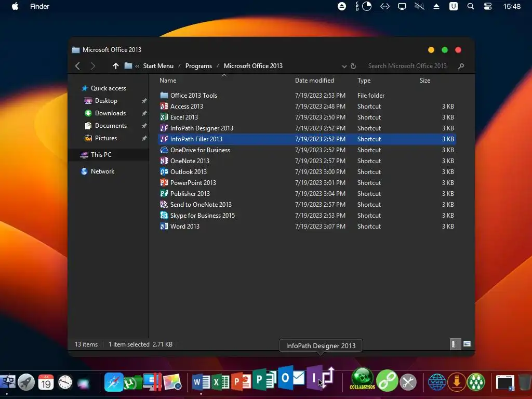
Task: Sort by Type column header
Action: (x=364, y=81)
